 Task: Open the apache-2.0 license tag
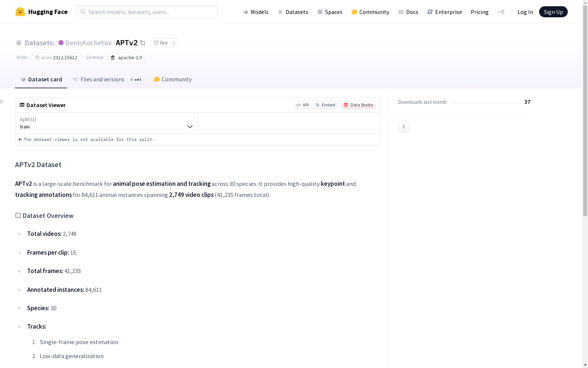[126, 57]
